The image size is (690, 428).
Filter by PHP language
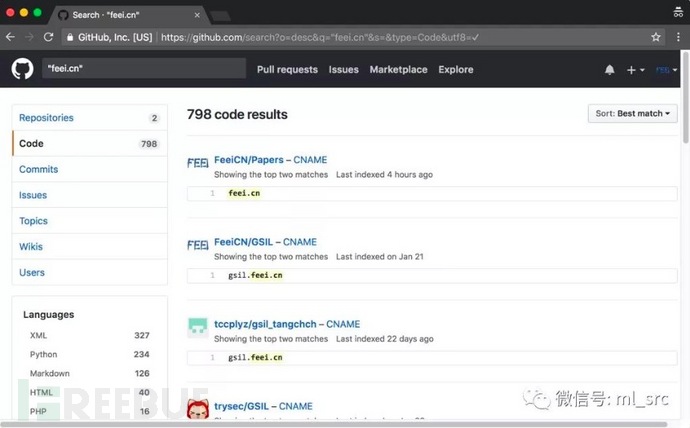pyautogui.click(x=90, y=411)
